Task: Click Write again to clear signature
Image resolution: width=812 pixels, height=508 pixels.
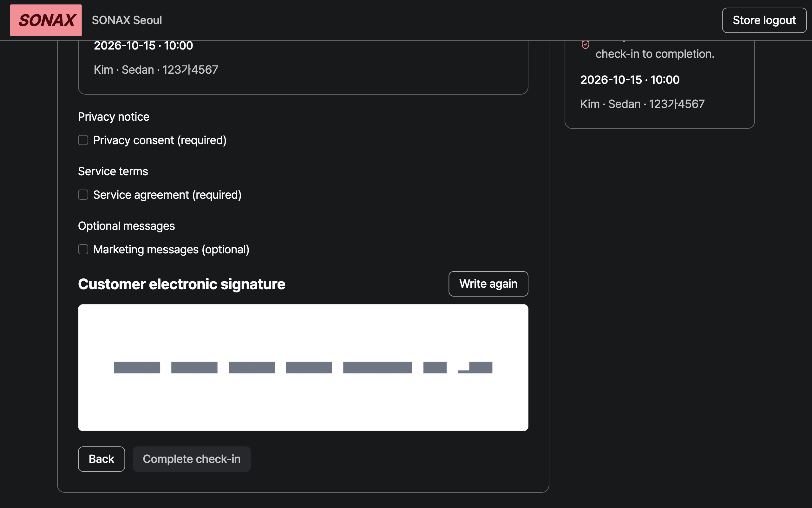Action: coord(488,284)
